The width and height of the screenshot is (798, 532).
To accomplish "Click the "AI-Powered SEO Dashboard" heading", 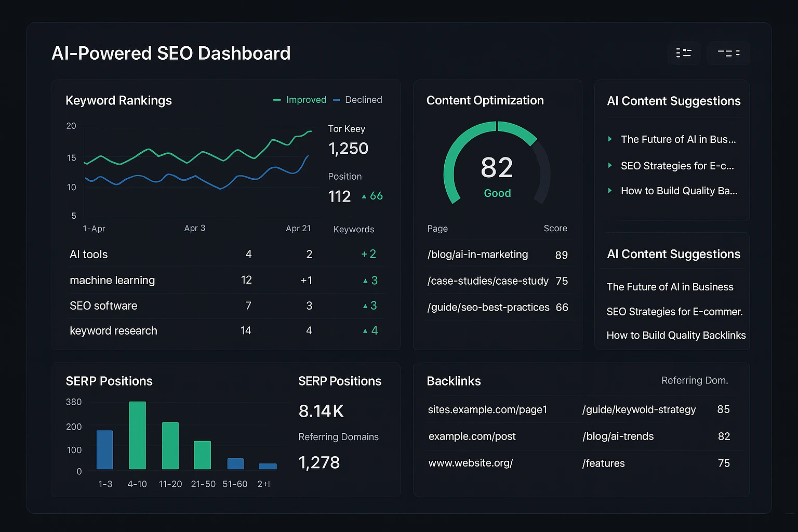I will tap(171, 54).
